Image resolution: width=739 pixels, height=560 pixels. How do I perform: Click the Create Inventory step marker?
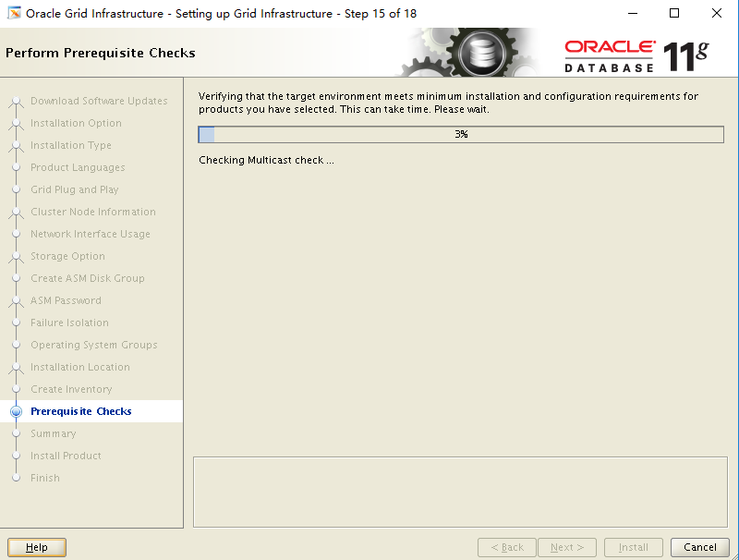point(16,389)
